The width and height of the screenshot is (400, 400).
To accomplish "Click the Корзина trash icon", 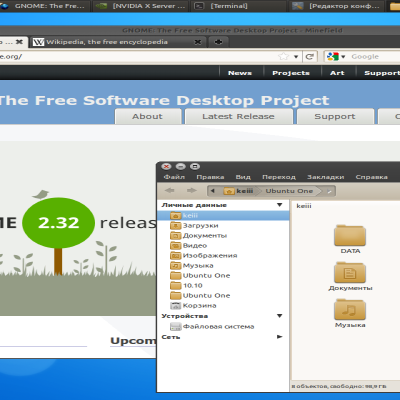I will click(x=175, y=305).
